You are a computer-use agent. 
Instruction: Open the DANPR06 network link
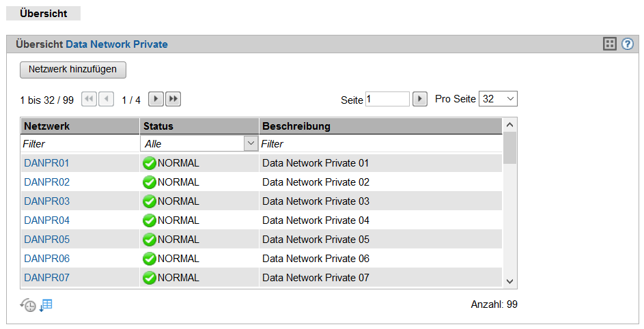pyautogui.click(x=47, y=259)
